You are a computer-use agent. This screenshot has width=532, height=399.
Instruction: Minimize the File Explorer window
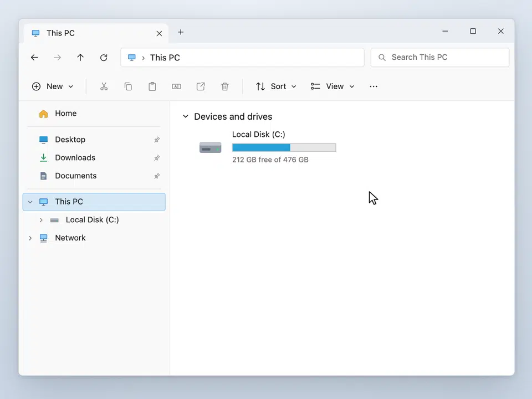445,31
